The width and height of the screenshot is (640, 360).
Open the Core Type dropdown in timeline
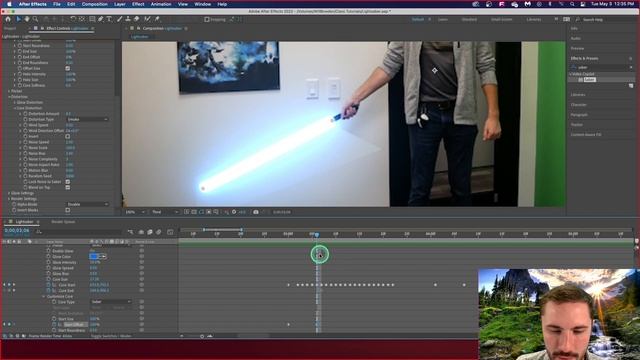111,302
